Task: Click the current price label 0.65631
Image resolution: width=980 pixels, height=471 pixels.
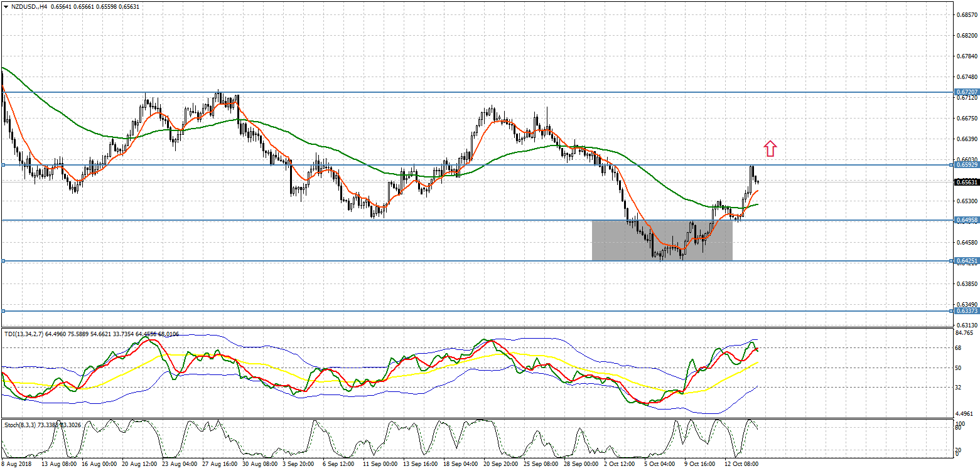Action: pos(966,183)
